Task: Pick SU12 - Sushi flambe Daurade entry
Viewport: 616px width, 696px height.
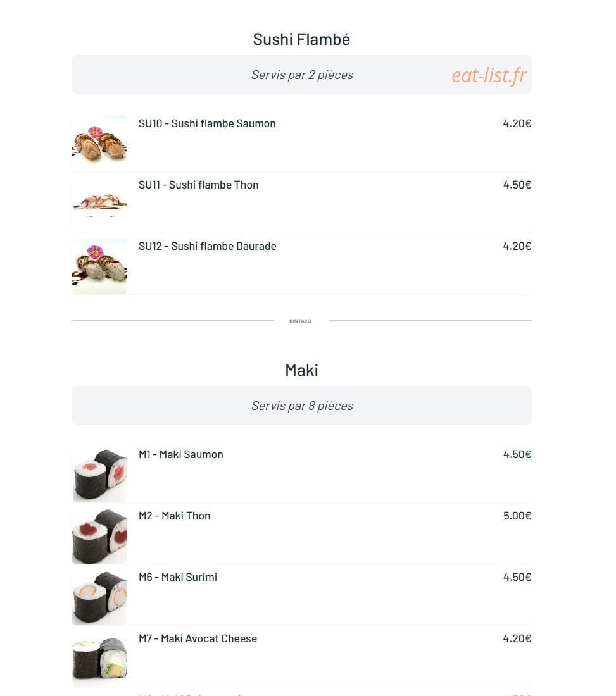Action: coord(208,246)
